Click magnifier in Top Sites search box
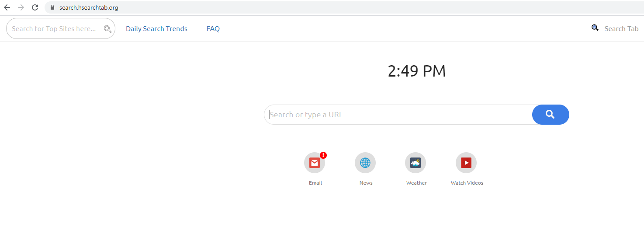This screenshot has height=245, width=644. (x=107, y=29)
